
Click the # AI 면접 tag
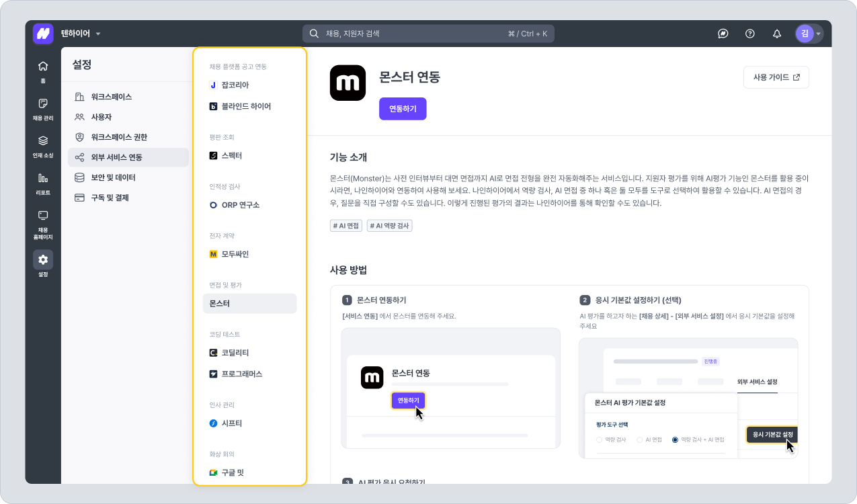[x=346, y=226]
